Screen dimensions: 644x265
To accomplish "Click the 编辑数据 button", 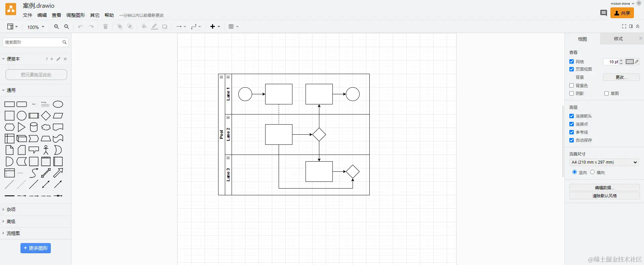I will [x=604, y=188].
